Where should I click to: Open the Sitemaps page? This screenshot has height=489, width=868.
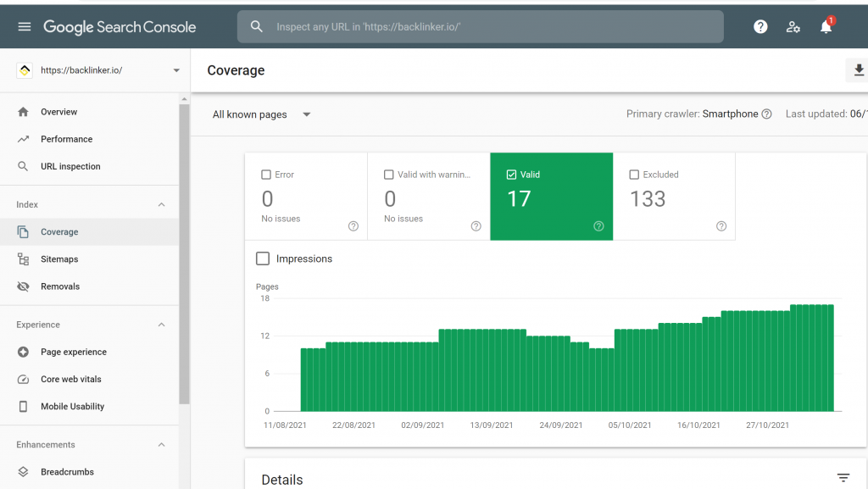tap(59, 258)
